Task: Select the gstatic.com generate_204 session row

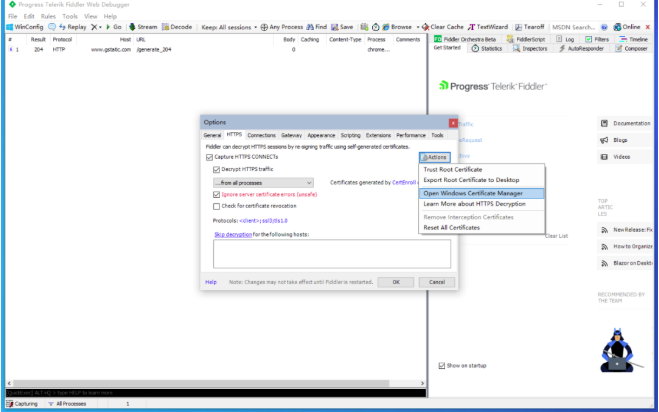Action: [x=216, y=50]
